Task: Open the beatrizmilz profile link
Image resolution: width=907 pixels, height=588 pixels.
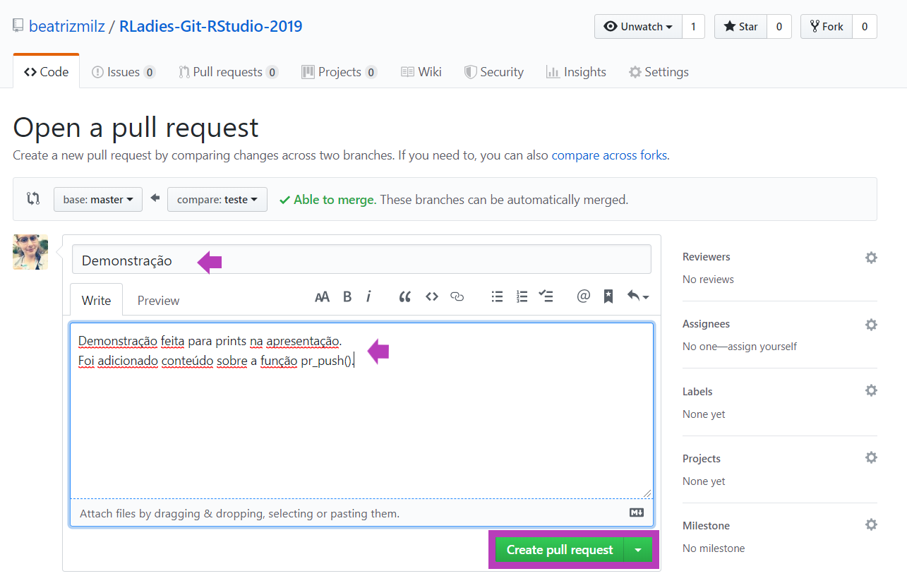Action: [67, 27]
